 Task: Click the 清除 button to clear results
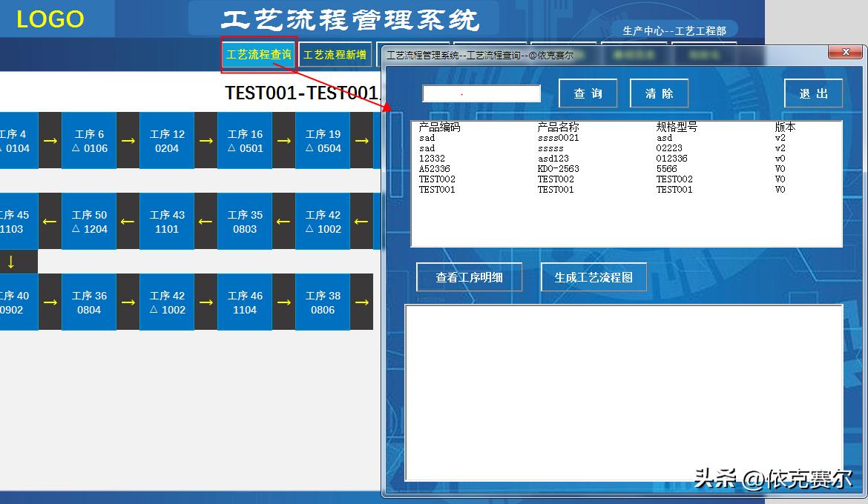659,93
